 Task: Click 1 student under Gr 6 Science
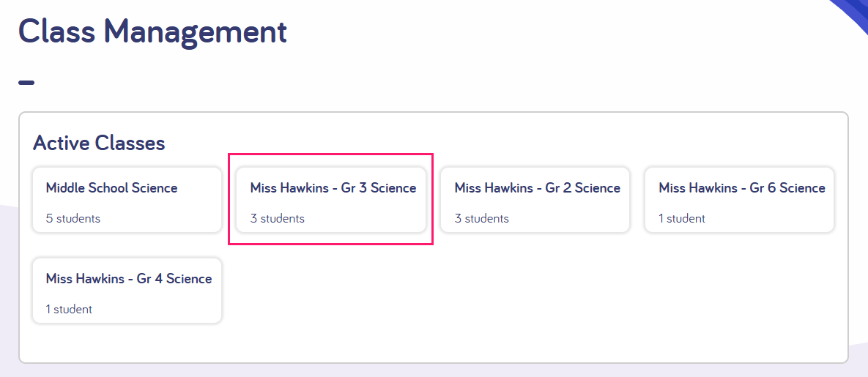point(682,219)
